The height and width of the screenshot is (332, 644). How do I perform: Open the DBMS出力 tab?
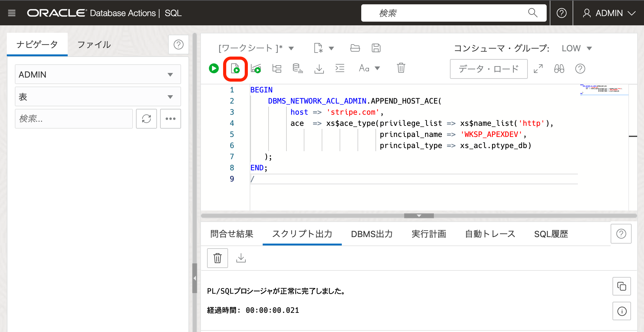372,234
